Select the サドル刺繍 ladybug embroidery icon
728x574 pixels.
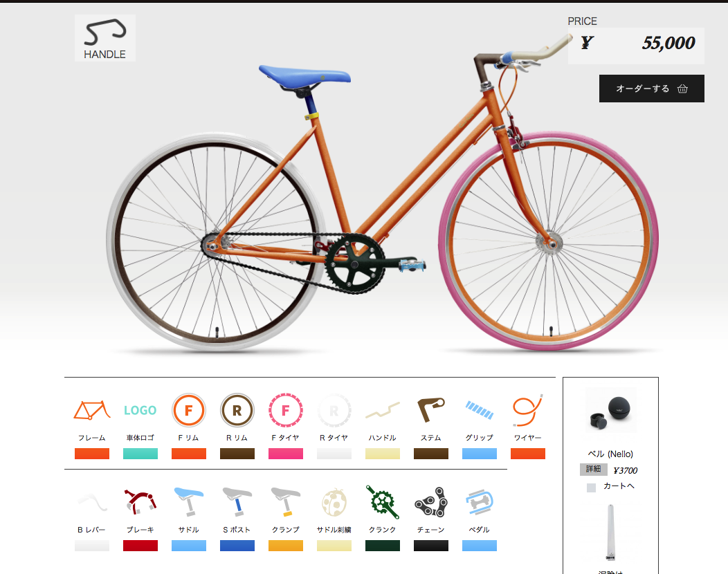click(334, 502)
